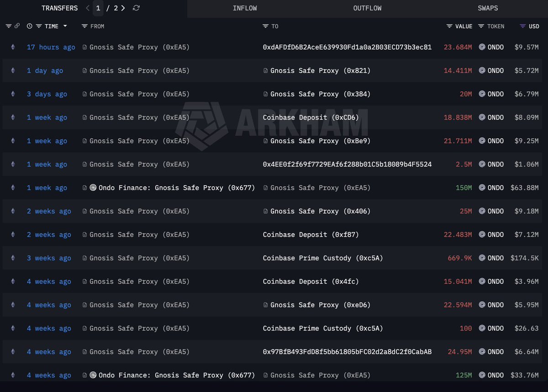Switch to the TRANSFERS tab
The width and height of the screenshot is (548, 392).
pyautogui.click(x=59, y=8)
